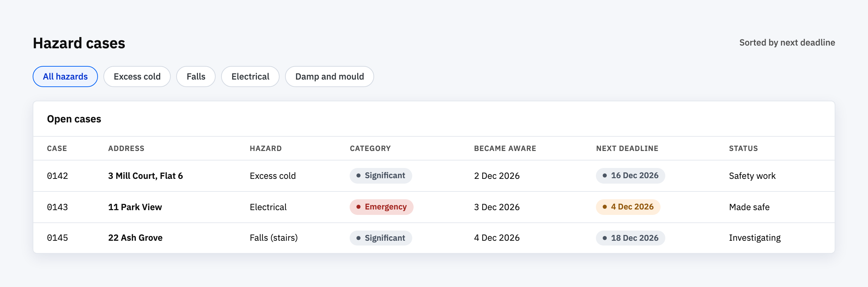Image resolution: width=868 pixels, height=287 pixels.
Task: Select address 3 Mill Court, Flat 6
Action: click(146, 176)
